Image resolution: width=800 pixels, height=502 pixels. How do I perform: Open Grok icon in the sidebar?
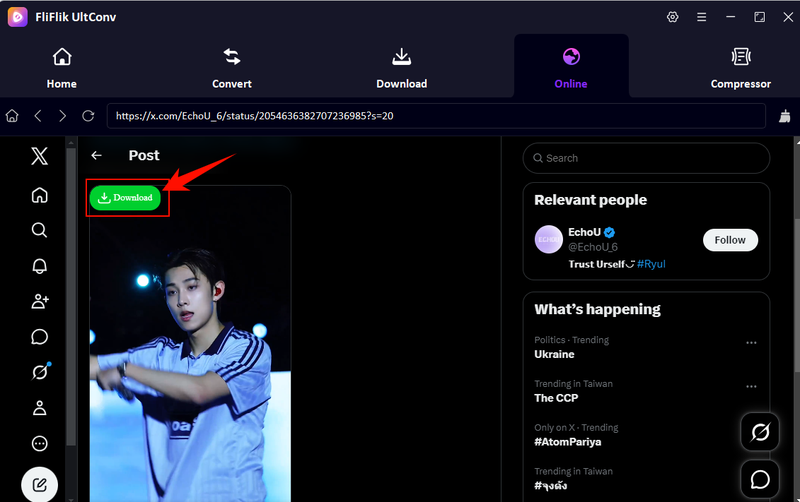[39, 372]
